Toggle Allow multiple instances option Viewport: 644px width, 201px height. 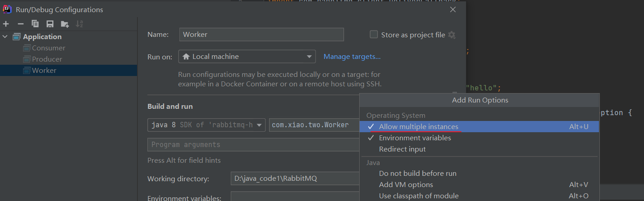pos(479,127)
